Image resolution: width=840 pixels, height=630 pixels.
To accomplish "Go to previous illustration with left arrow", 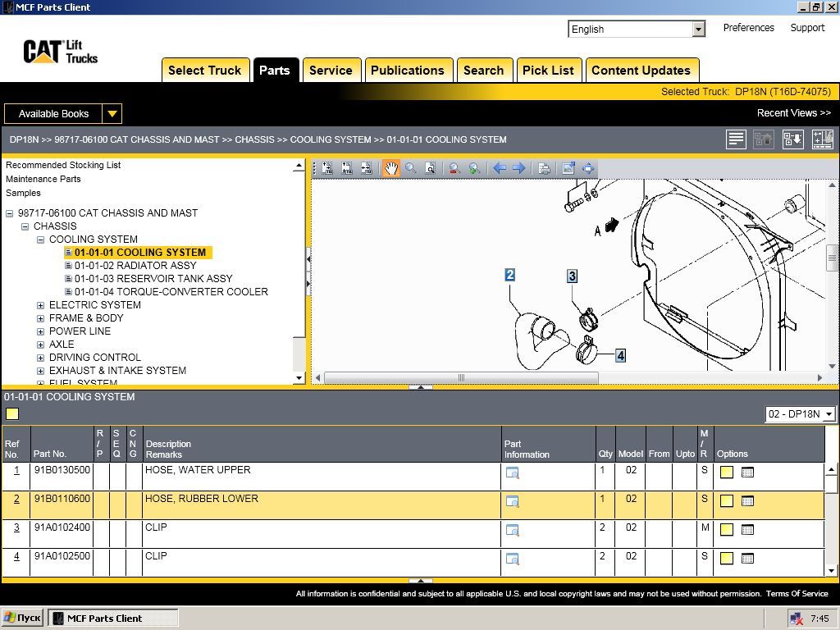I will click(500, 168).
